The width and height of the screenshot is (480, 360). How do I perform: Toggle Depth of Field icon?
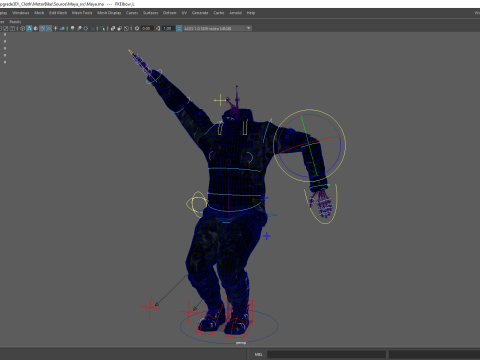tap(92, 28)
